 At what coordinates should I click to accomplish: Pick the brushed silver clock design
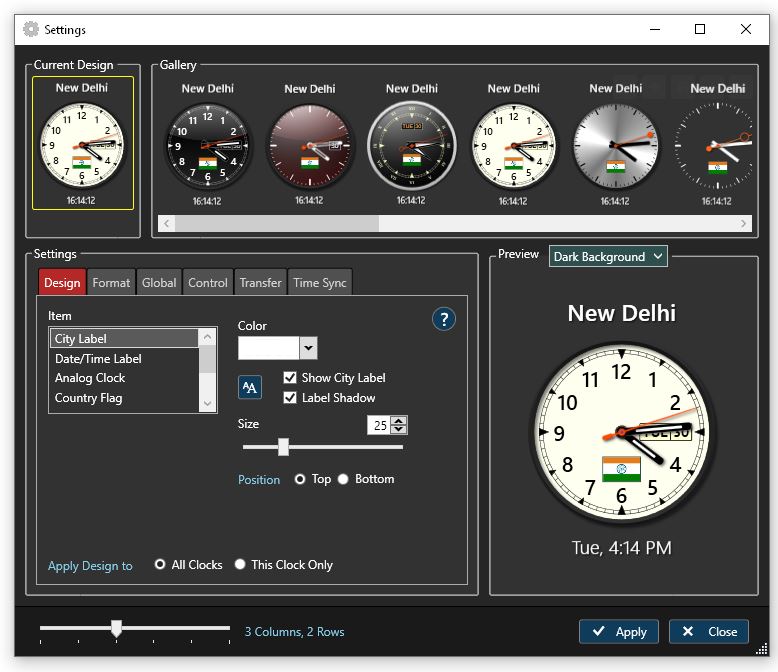[x=615, y=145]
